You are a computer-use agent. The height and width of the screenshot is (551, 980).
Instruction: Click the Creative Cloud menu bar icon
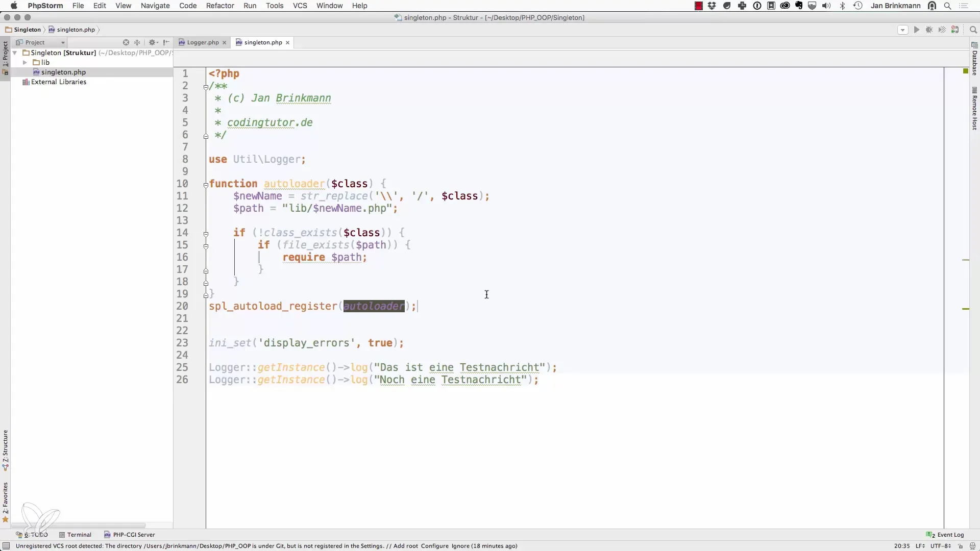coord(785,6)
